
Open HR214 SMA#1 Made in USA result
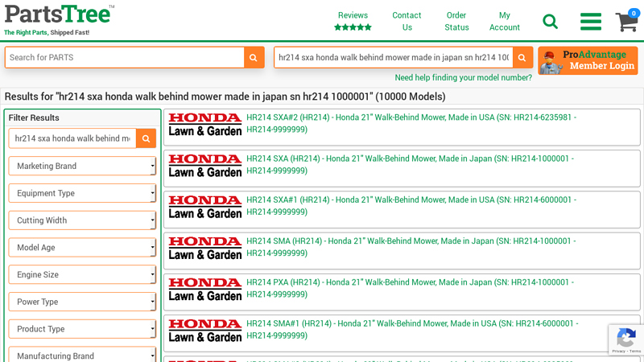pos(412,330)
